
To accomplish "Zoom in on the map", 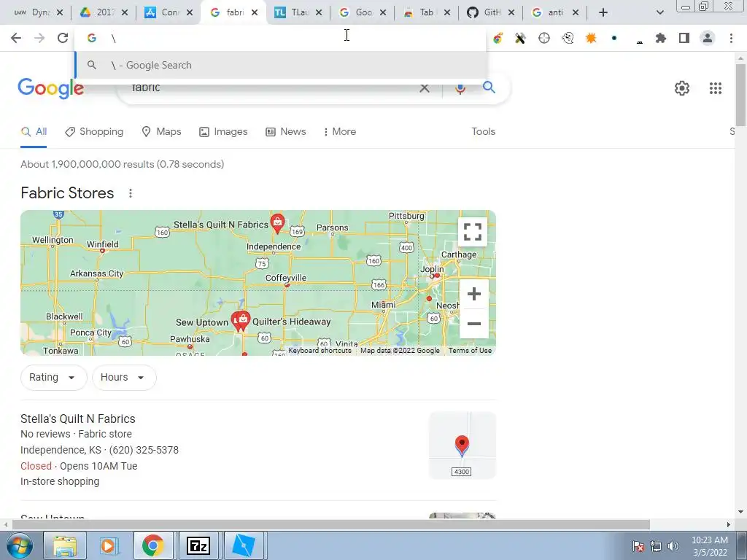I will [473, 294].
